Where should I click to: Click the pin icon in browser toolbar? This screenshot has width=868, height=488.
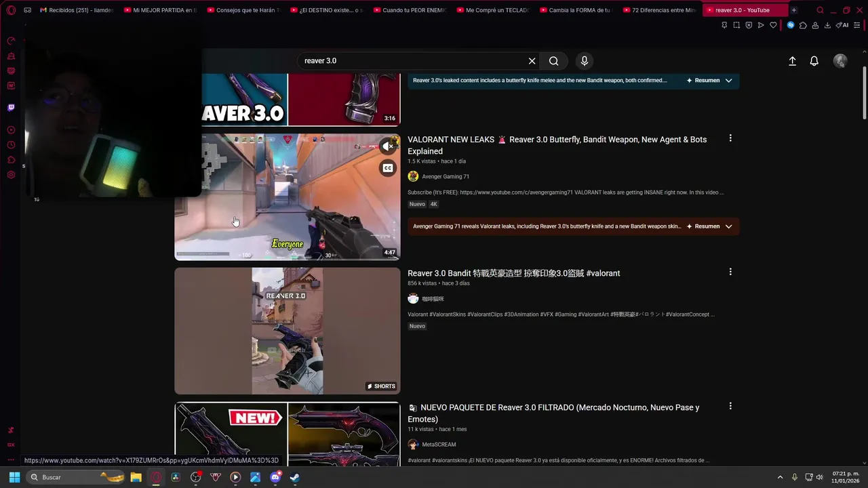coord(724,25)
